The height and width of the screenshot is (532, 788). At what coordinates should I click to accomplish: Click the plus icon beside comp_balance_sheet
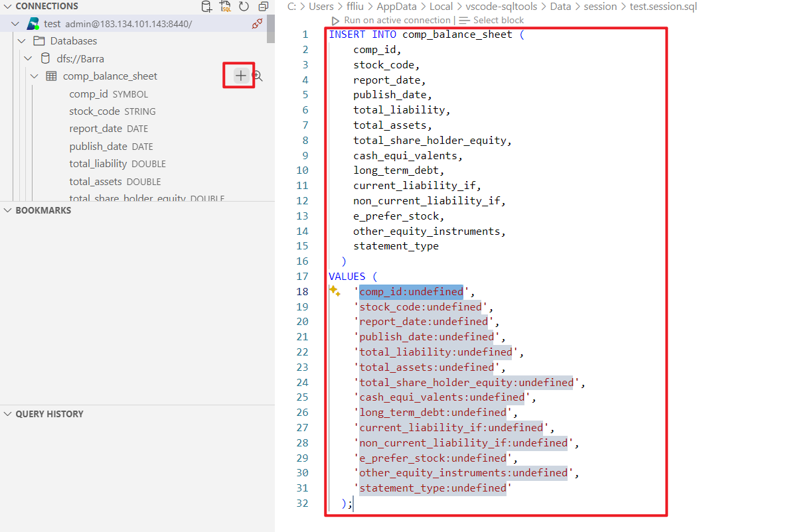click(x=240, y=76)
